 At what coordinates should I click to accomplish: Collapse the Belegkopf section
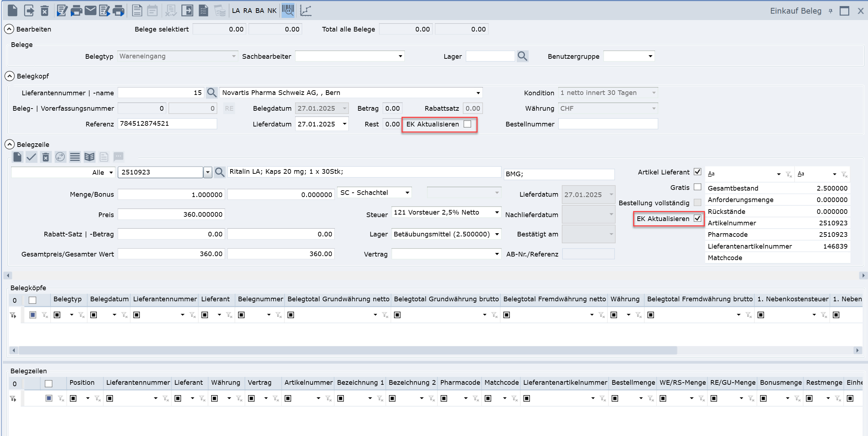10,76
